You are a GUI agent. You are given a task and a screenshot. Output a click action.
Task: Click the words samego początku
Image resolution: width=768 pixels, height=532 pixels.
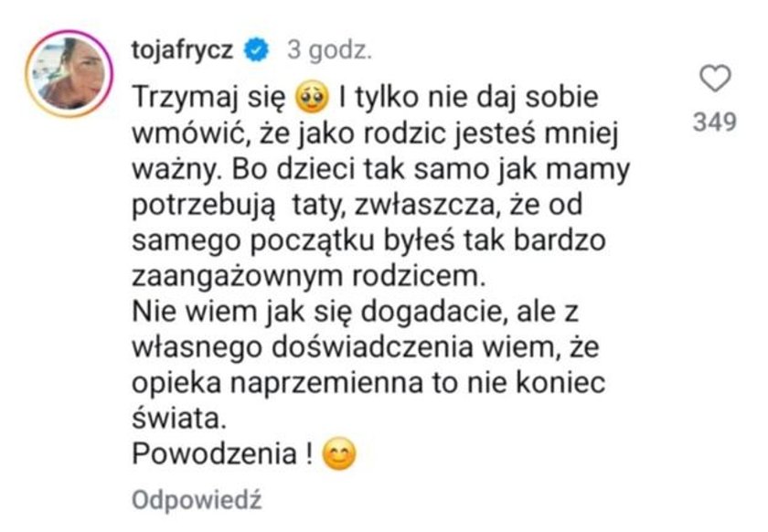point(253,241)
